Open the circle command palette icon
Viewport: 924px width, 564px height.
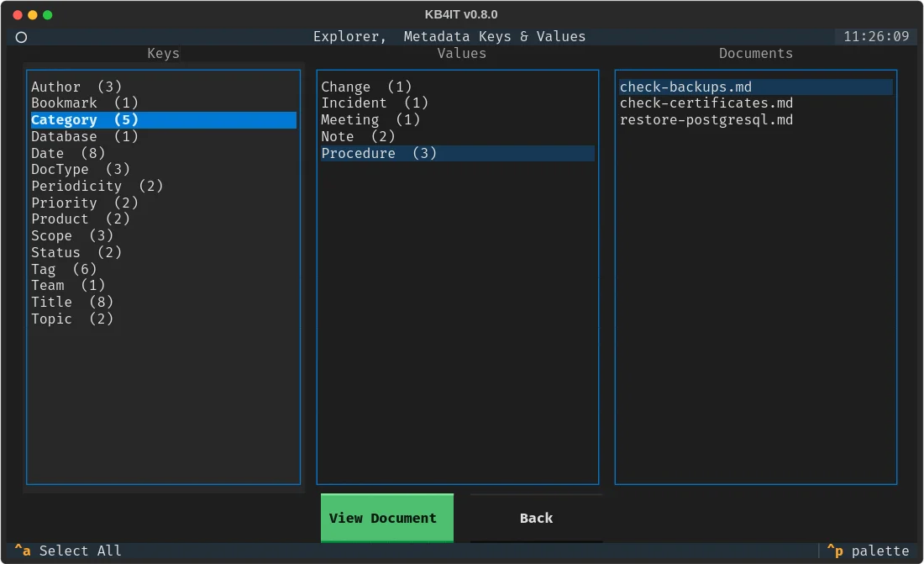(x=21, y=37)
